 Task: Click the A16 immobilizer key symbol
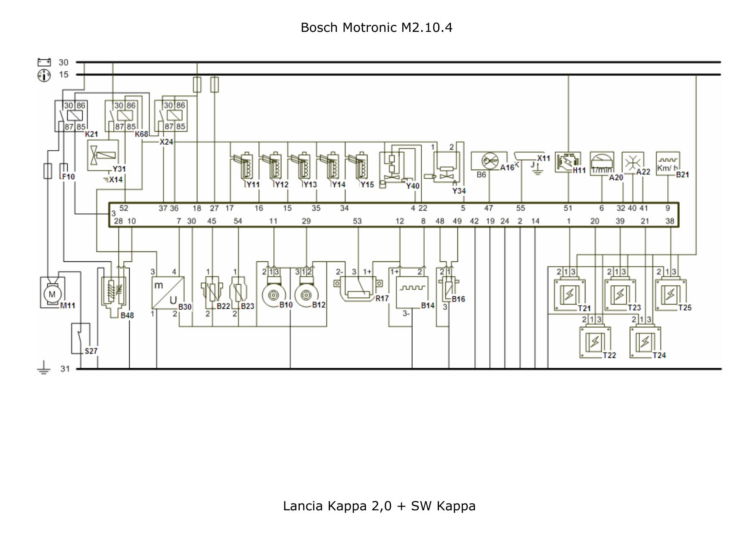tap(489, 161)
